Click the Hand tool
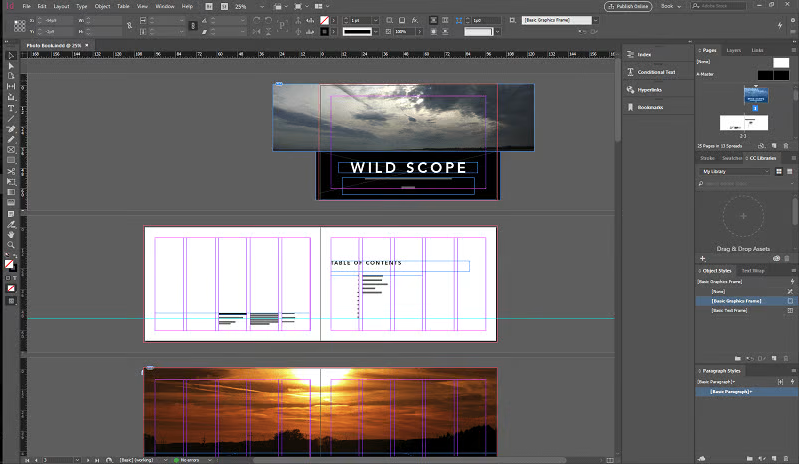The height and width of the screenshot is (465, 799). pos(11,234)
